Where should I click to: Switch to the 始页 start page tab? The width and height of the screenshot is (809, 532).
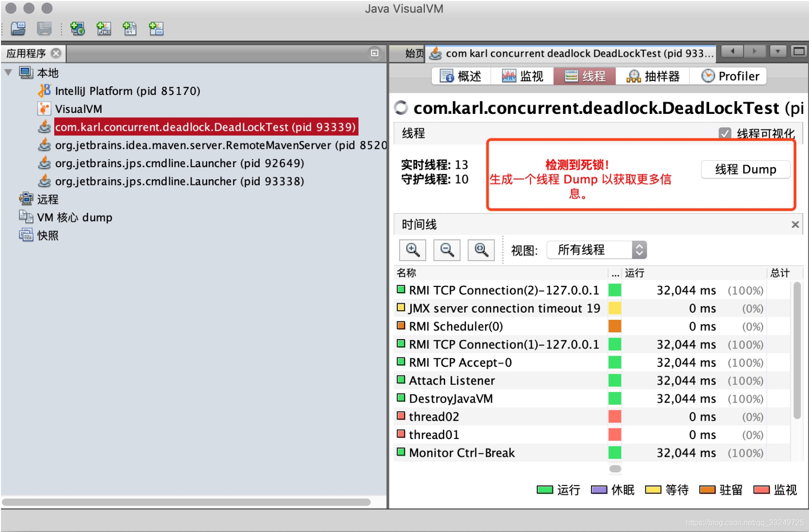(414, 53)
